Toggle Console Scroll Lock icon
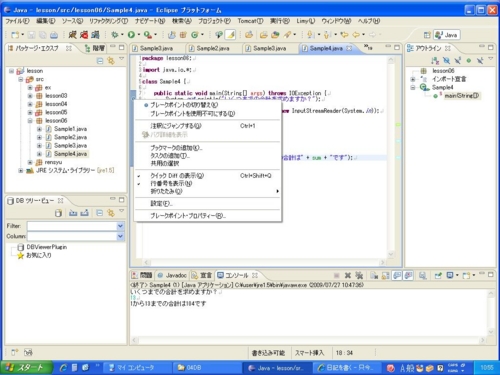The image size is (500, 375). (x=385, y=275)
